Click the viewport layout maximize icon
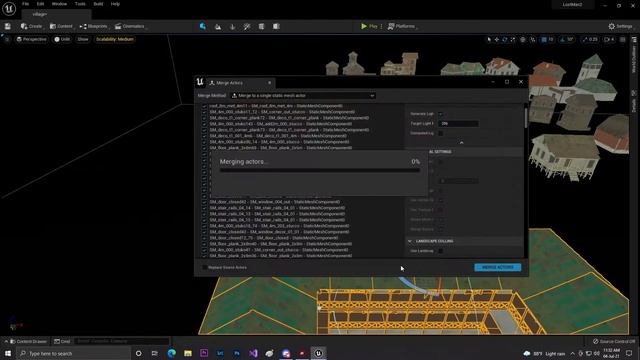The width and height of the screenshot is (640, 360). 622,40
